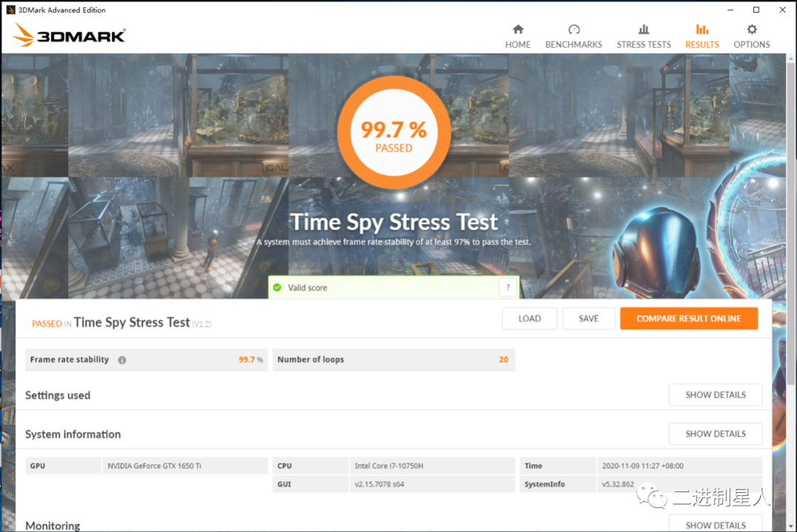Click the GUI version v2.15.7078 s64

tap(432, 484)
